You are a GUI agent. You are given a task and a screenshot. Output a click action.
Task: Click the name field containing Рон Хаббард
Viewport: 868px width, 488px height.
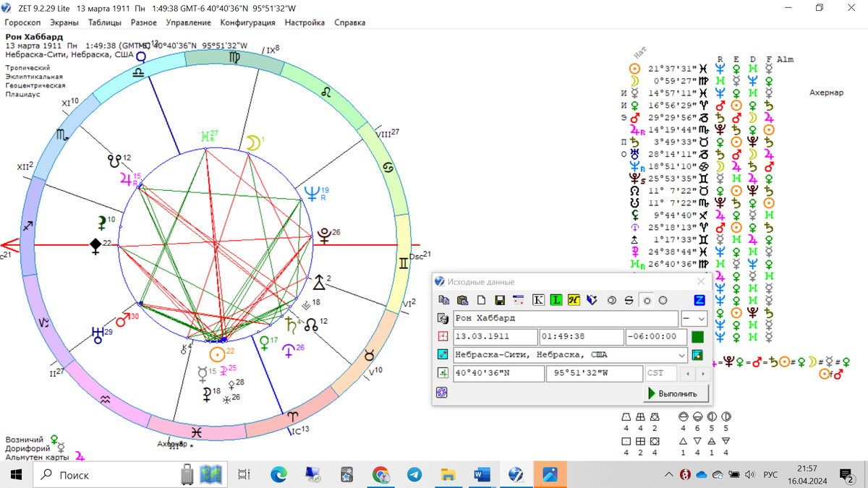(565, 319)
